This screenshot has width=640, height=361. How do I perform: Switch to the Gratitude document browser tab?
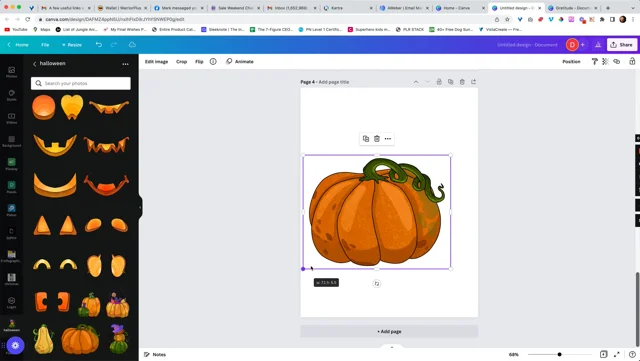pyautogui.click(x=573, y=8)
